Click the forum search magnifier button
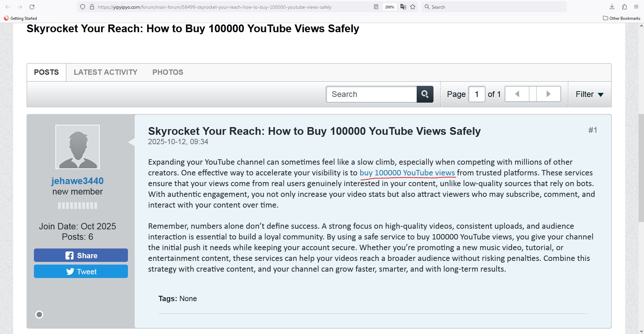 (x=425, y=94)
